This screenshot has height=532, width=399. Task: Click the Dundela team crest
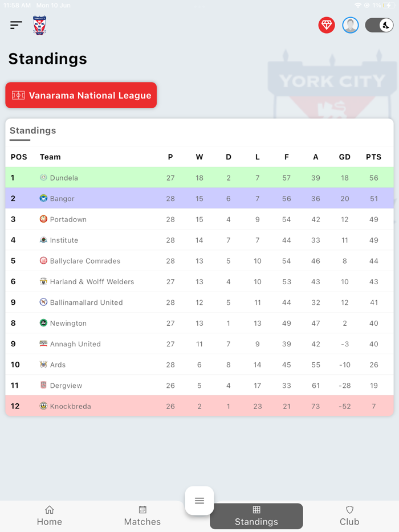click(x=43, y=177)
